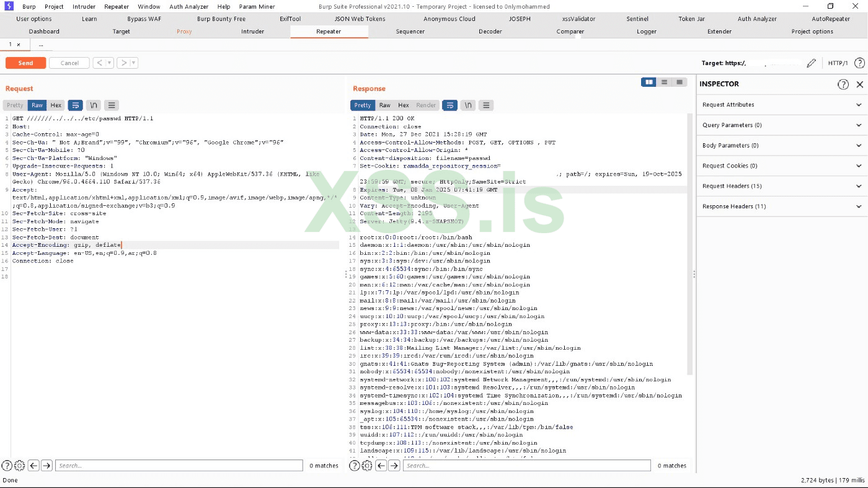
Task: Open the Intruder menu
Action: (x=84, y=6)
